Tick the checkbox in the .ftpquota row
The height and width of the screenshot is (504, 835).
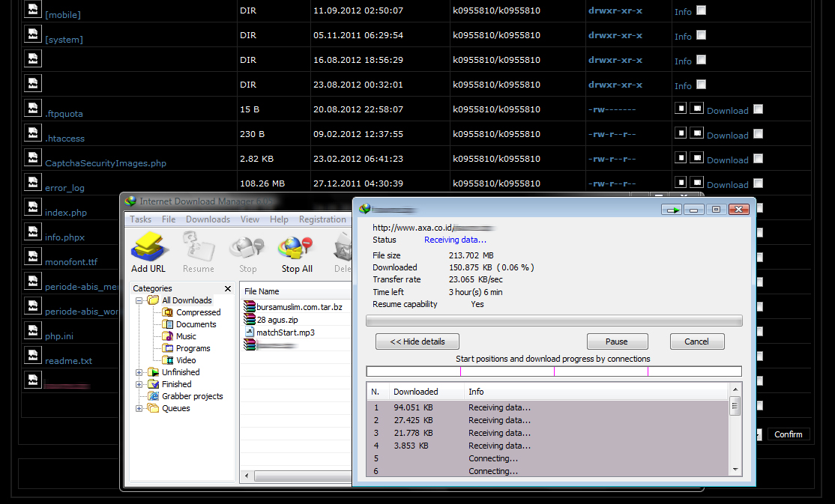pos(759,109)
